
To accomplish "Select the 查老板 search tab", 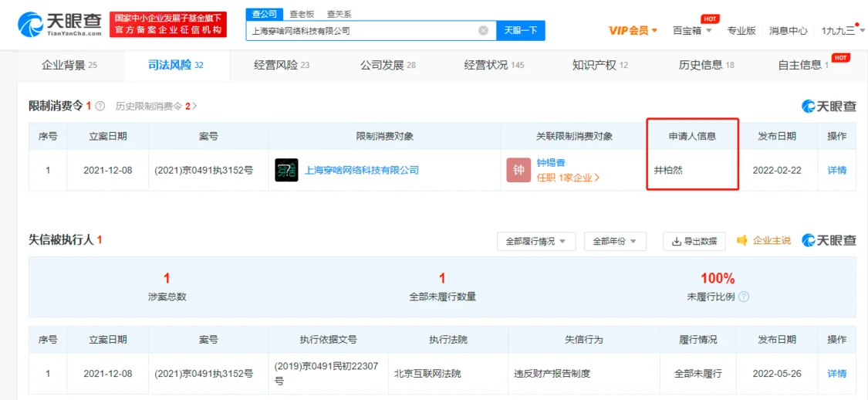I will [301, 15].
